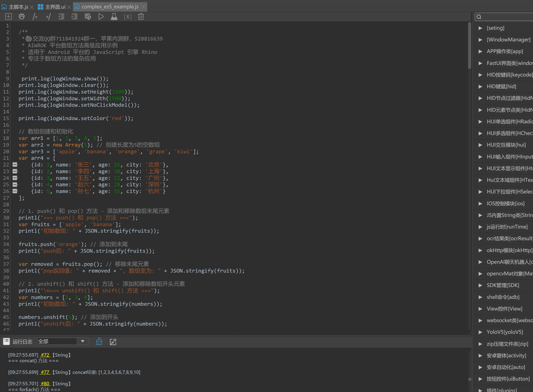
Task: Toggle the fold marker on line 26
Action: point(15,191)
